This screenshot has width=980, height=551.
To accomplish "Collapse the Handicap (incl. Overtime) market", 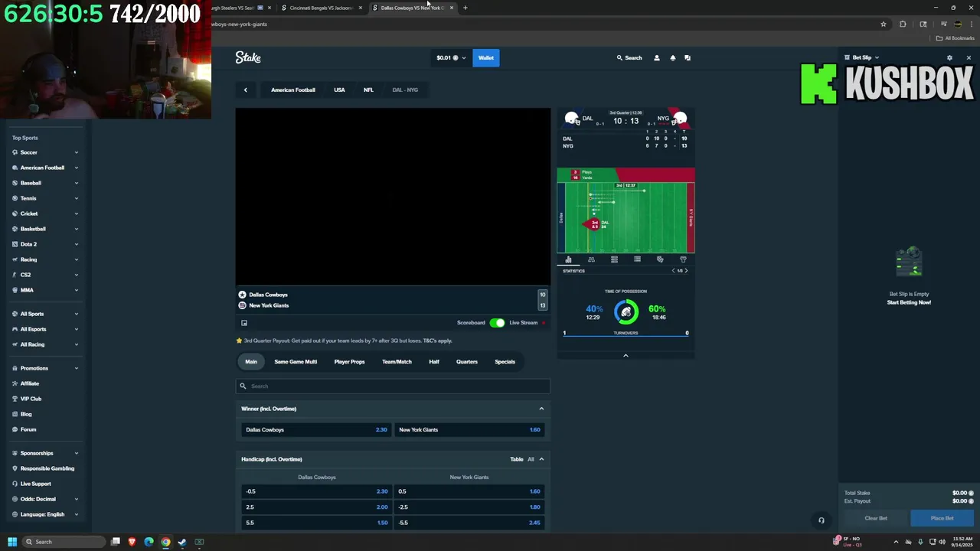I will coord(541,459).
